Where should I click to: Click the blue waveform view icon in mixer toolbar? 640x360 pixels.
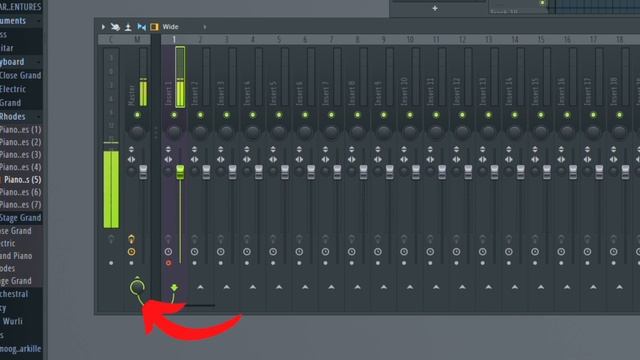point(142,27)
